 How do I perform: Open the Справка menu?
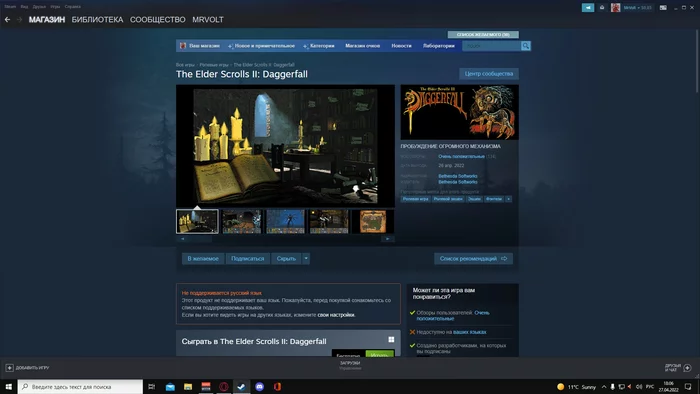pyautogui.click(x=72, y=7)
